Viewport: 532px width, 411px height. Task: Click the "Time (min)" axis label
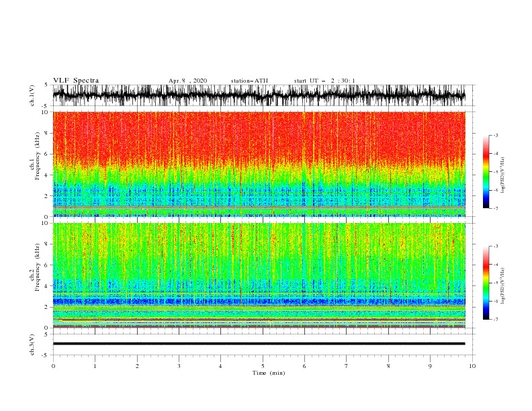[269, 373]
